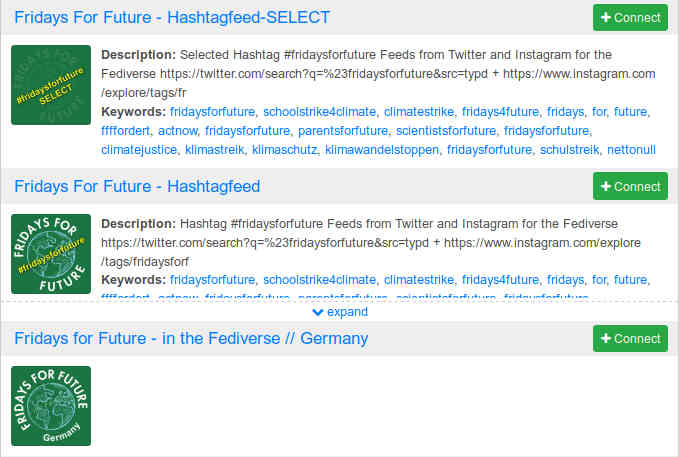Click the actnow keyword link

(178, 130)
